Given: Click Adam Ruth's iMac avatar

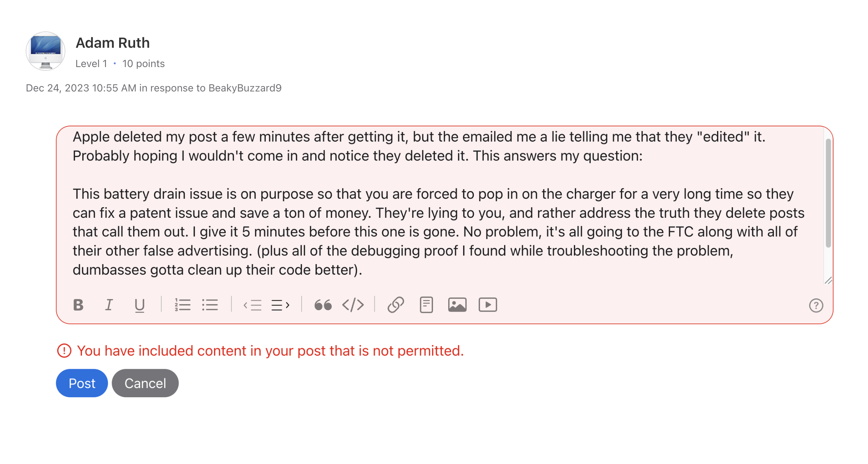Looking at the screenshot, I should tap(46, 51).
